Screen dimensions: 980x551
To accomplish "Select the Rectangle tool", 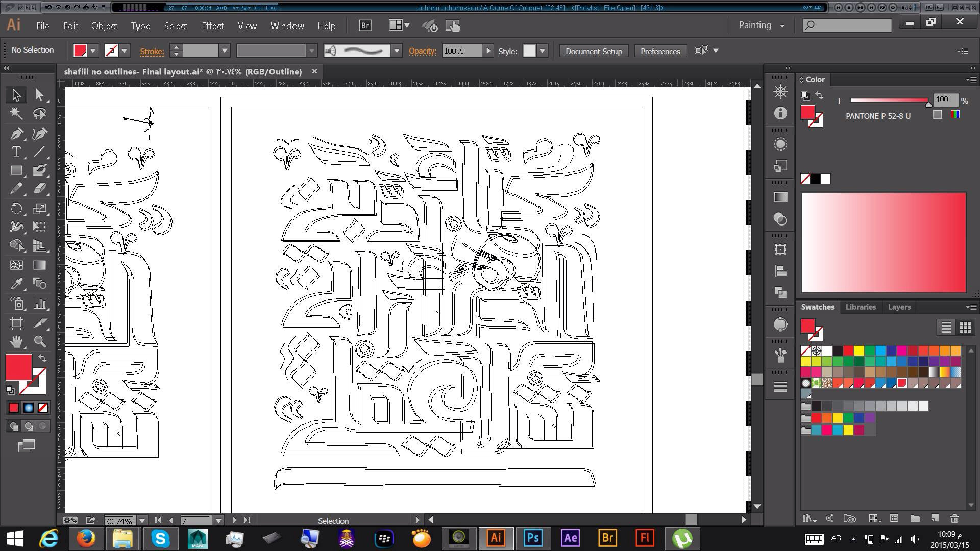I will (x=16, y=170).
